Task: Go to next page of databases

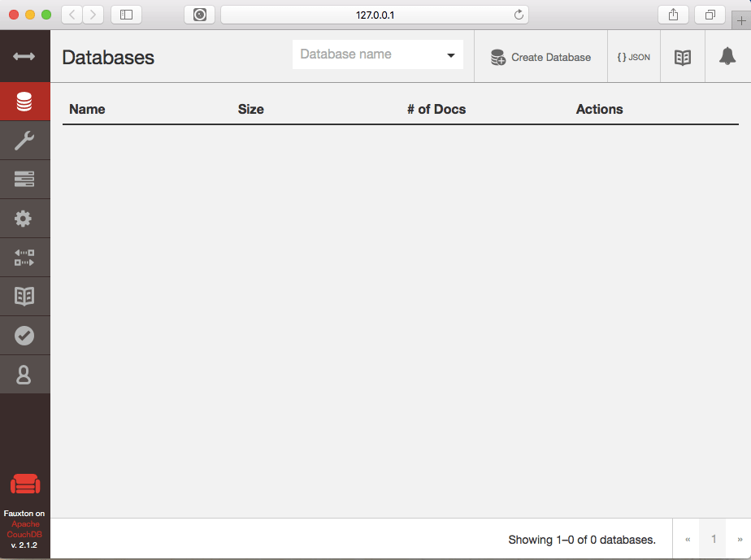Action: (x=739, y=539)
